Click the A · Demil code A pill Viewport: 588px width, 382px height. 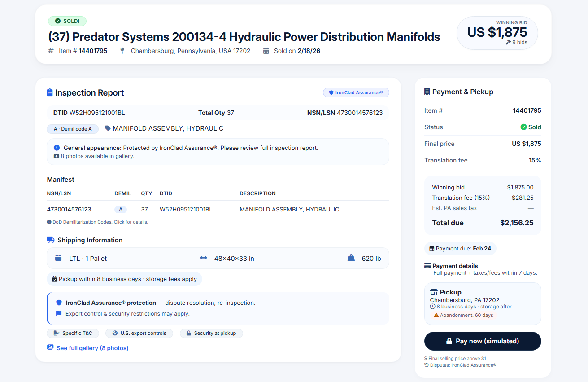click(73, 129)
